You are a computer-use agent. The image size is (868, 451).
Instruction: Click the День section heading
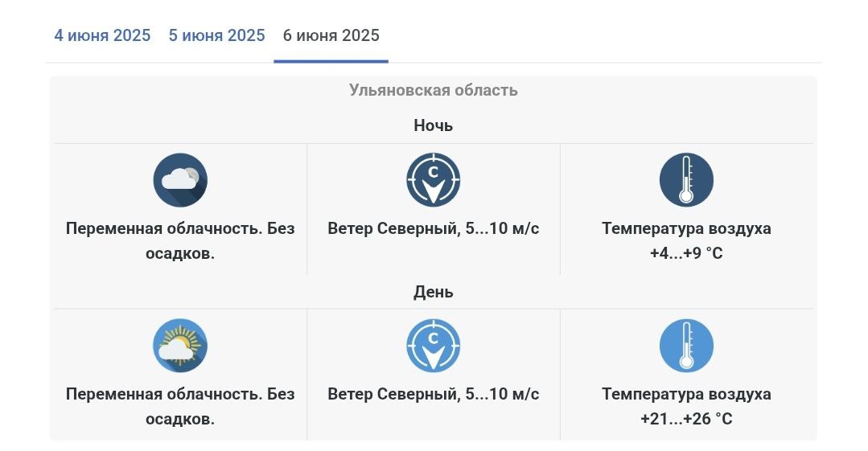click(434, 292)
